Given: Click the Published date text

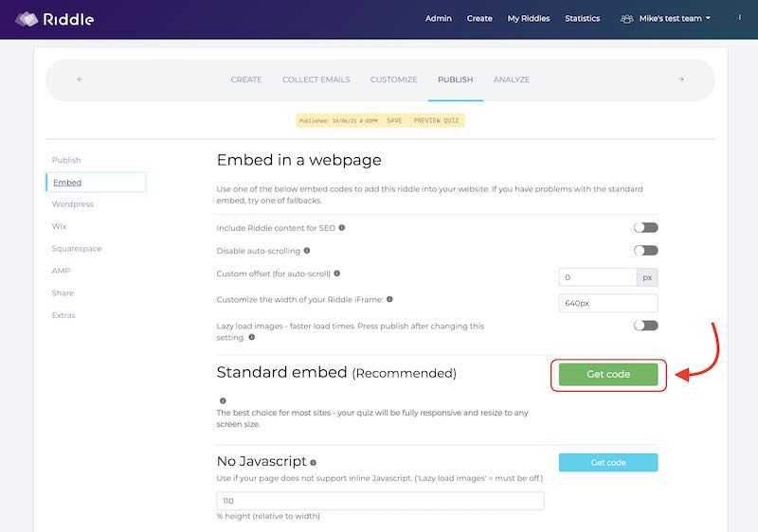Looking at the screenshot, I should [x=338, y=120].
